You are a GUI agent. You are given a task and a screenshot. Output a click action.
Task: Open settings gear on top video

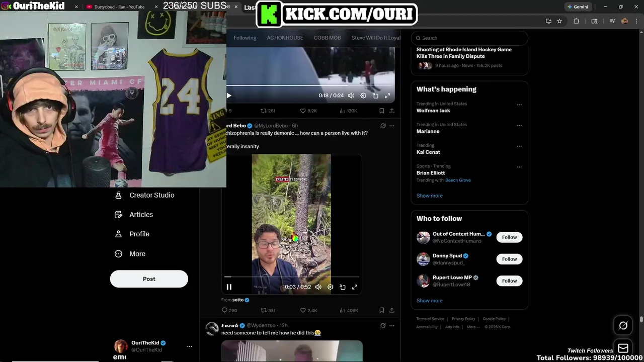tap(363, 96)
